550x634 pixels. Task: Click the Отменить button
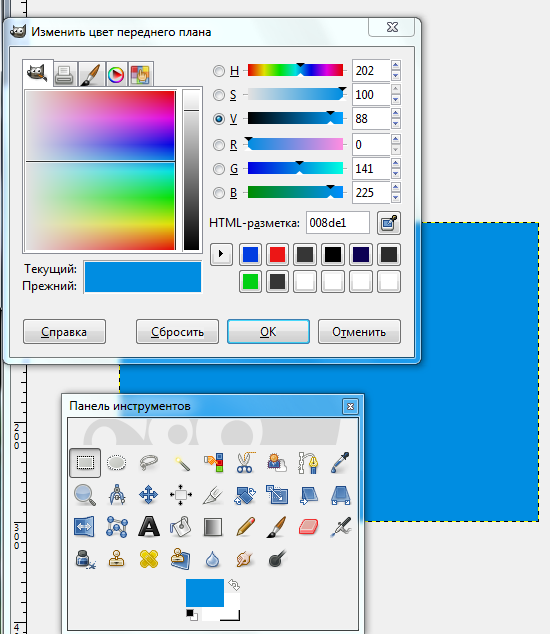359,332
